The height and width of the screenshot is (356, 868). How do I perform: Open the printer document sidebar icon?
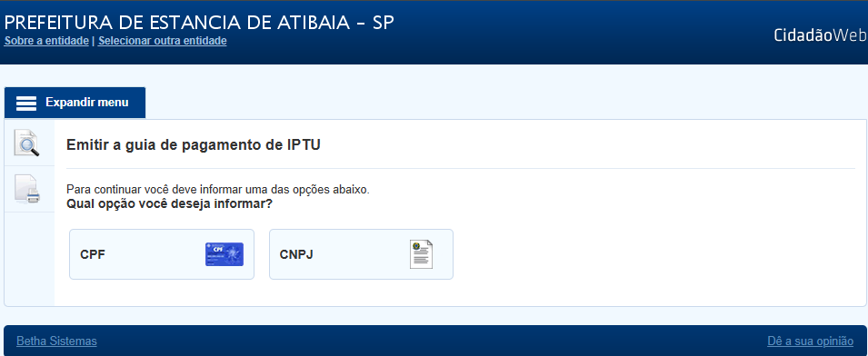pyautogui.click(x=28, y=189)
